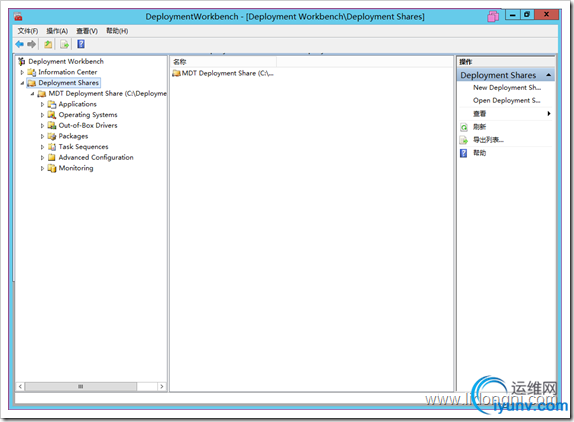The image size is (574, 422).
Task: Click the MDT Deployment Share icon in list pane
Action: click(x=176, y=73)
